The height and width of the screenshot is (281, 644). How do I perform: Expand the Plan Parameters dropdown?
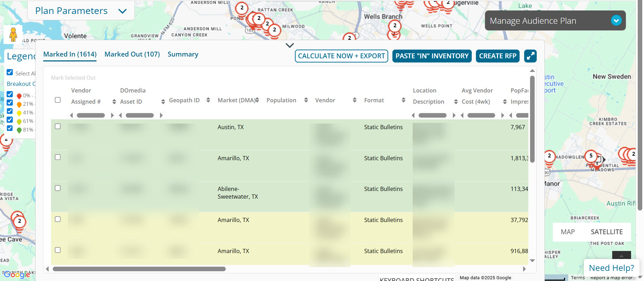coord(122,11)
